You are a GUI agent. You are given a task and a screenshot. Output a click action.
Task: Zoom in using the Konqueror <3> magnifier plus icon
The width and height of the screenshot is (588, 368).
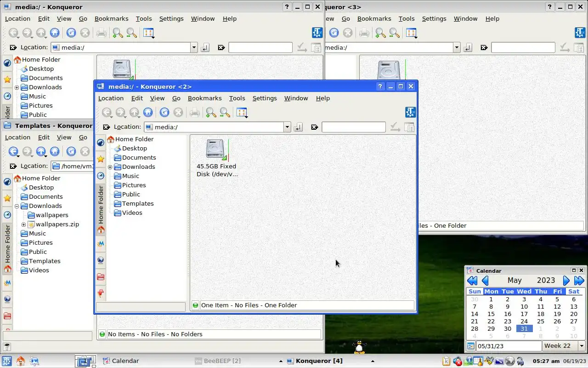point(380,33)
